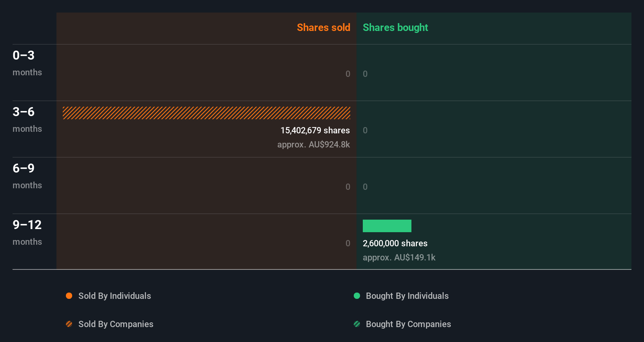Click the striped Bought By Companies legend icon
This screenshot has height=342, width=644.
(x=357, y=324)
